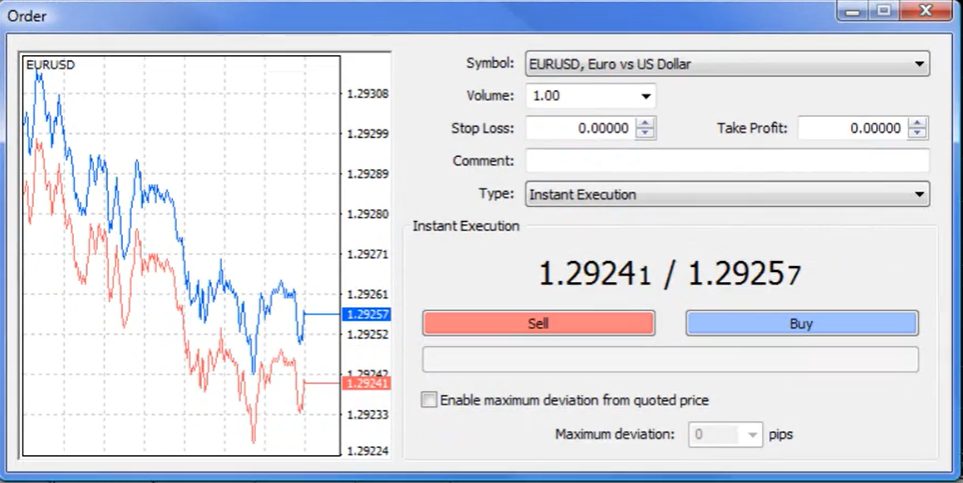This screenshot has height=483, width=963.
Task: Increase Stop Loss with the up arrow
Action: (x=646, y=123)
